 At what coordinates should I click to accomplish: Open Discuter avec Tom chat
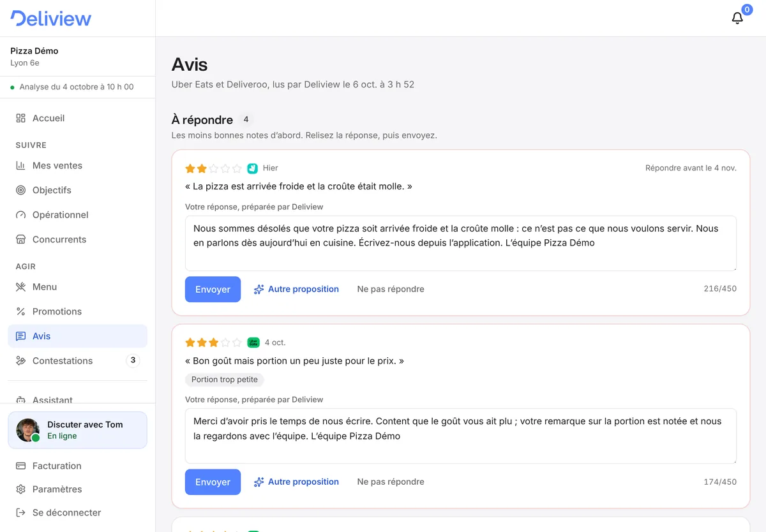tap(77, 430)
